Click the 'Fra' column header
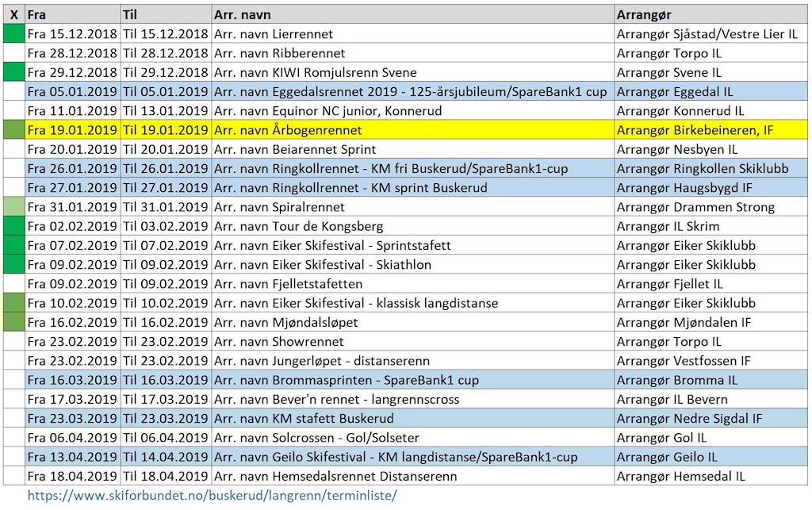The width and height of the screenshot is (812, 510). click(x=36, y=14)
